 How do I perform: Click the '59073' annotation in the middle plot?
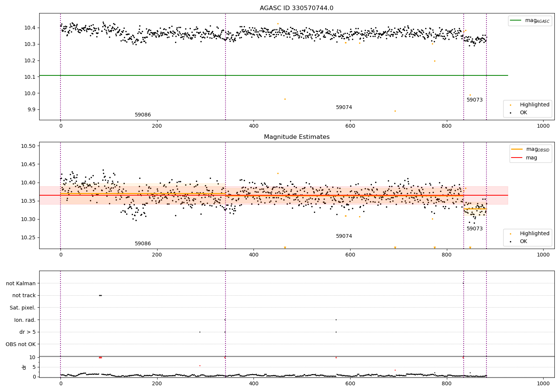475,229
